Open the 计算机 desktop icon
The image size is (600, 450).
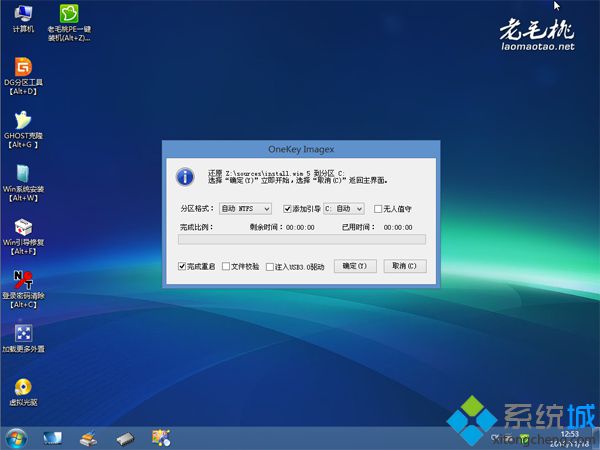[23, 18]
